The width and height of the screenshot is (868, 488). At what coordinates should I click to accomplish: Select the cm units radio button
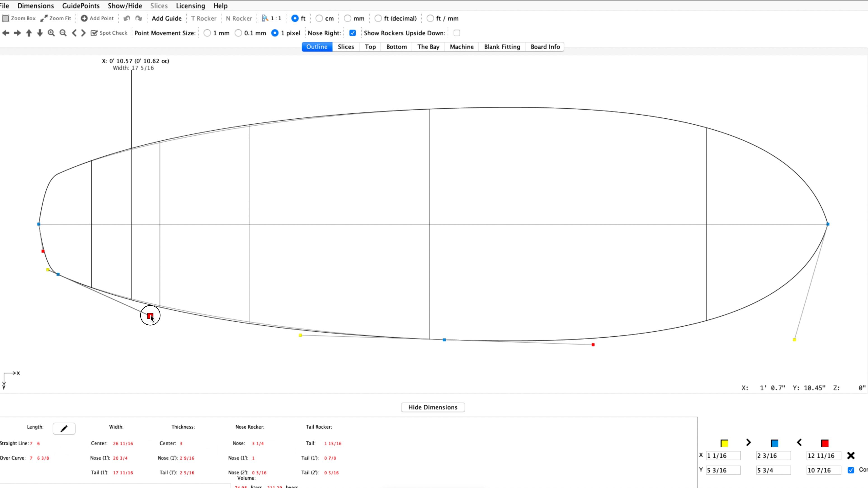(x=319, y=19)
